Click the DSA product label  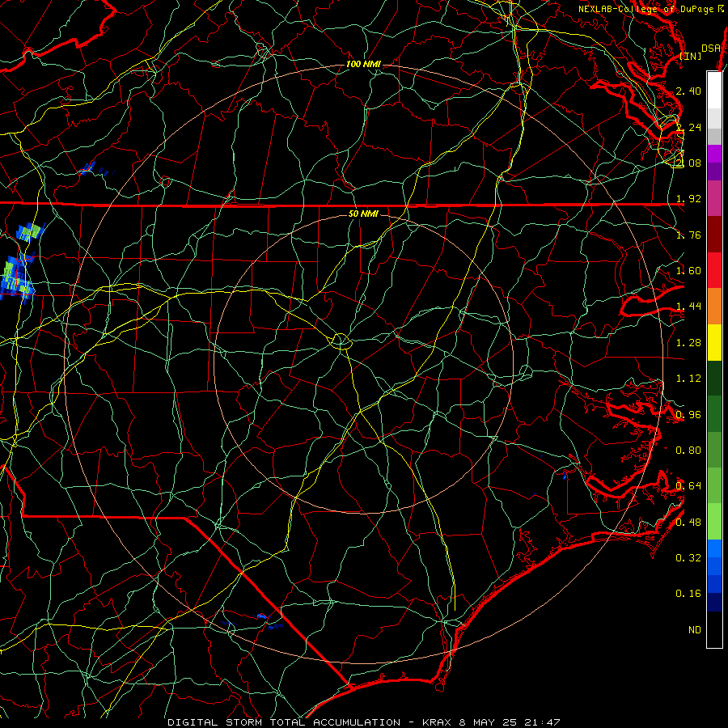coord(711,49)
